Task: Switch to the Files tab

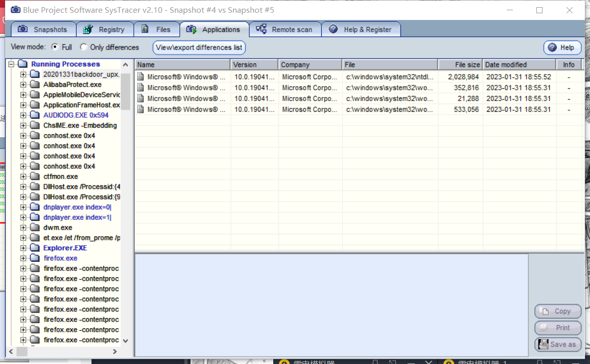Action: (156, 29)
